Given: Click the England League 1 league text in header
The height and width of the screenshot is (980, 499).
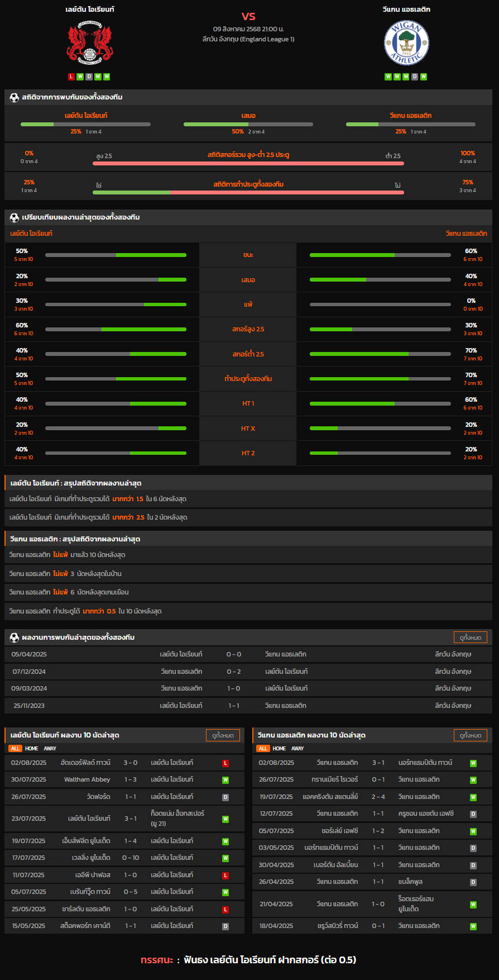Looking at the screenshot, I should [x=248, y=39].
